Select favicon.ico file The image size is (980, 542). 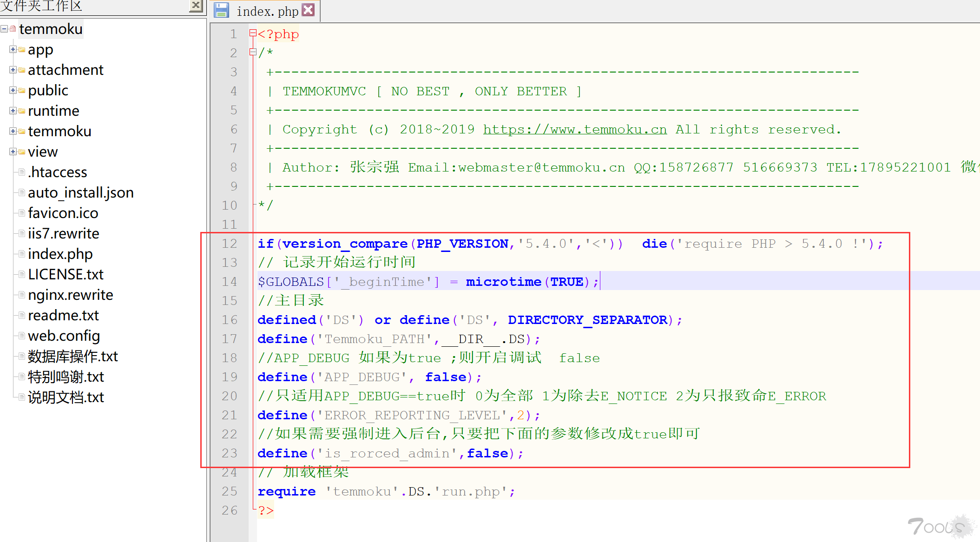tap(63, 213)
